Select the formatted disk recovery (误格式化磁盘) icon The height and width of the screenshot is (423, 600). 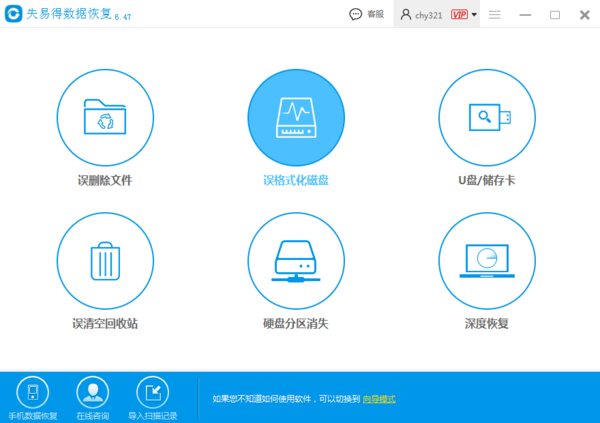coord(296,118)
